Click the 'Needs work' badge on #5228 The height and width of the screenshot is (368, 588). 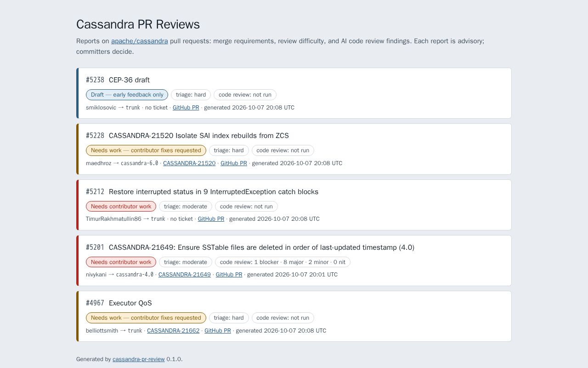coord(146,150)
